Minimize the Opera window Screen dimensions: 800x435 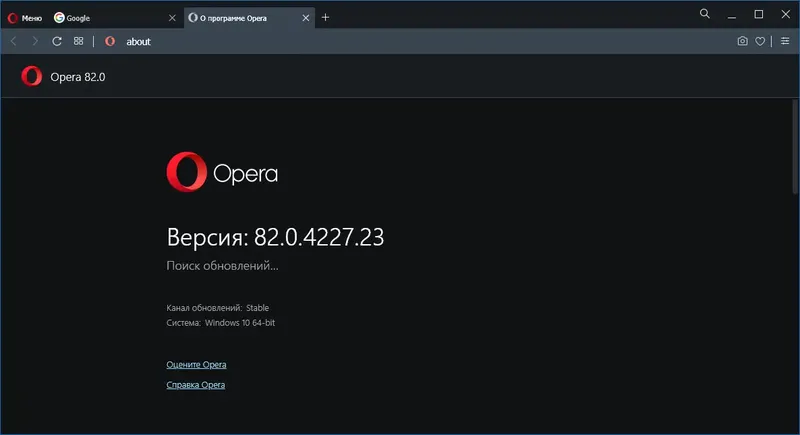[732, 15]
